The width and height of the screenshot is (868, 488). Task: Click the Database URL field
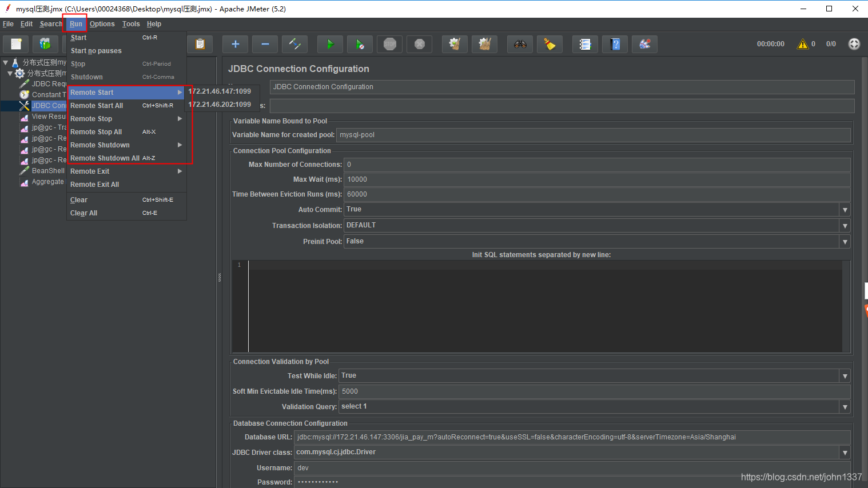click(x=572, y=437)
